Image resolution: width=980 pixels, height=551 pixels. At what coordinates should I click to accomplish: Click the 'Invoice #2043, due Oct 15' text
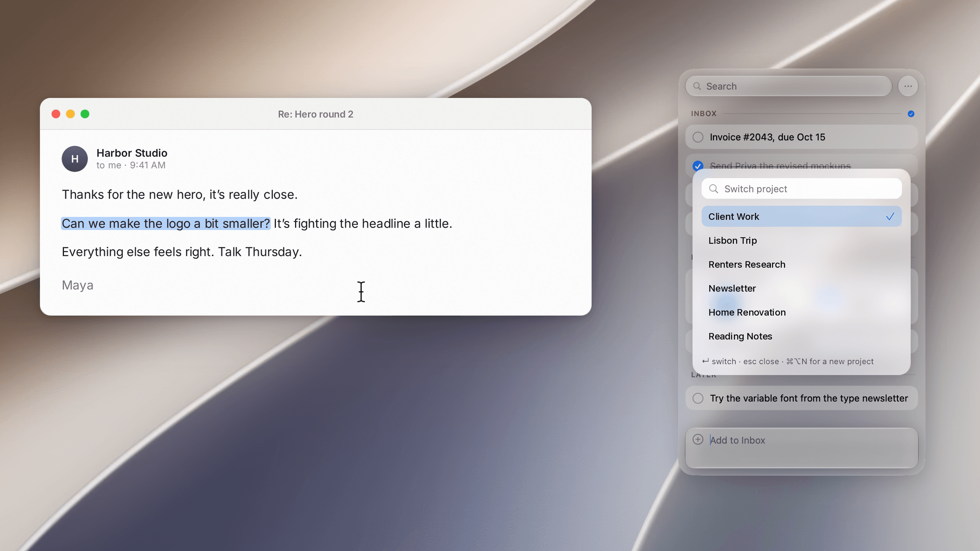pos(767,137)
